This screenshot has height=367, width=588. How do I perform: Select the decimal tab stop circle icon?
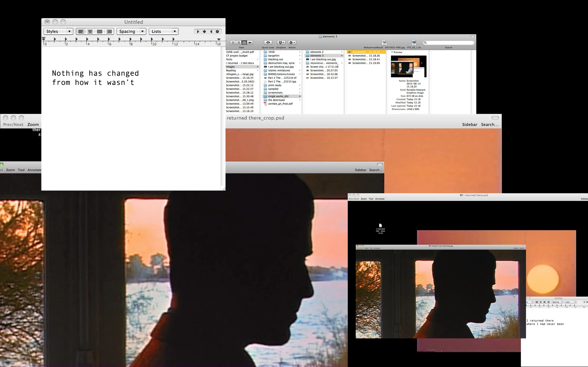pos(217,32)
